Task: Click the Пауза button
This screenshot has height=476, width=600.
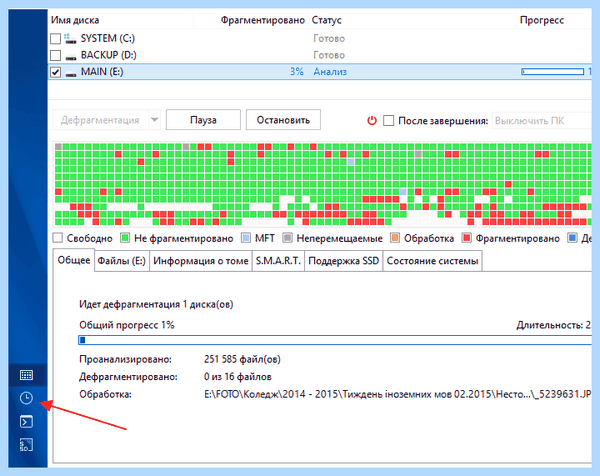Action: 203,120
